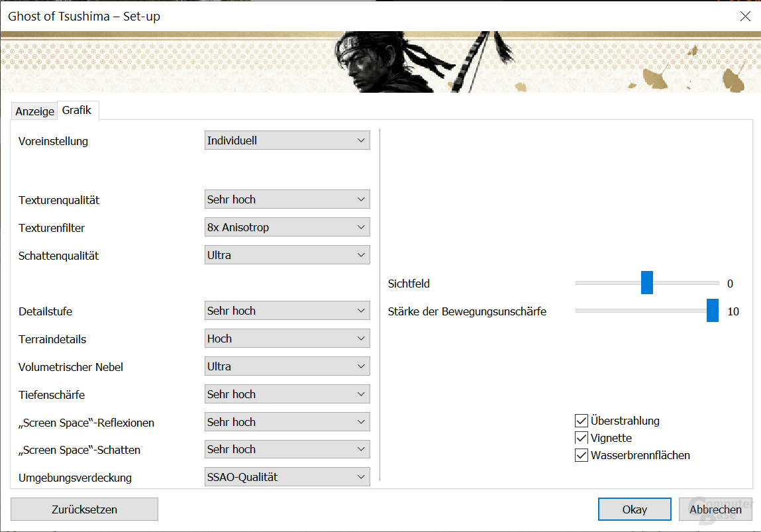
Task: Click the Stärke der Bewegungsunschärfe slider thumb
Action: [713, 311]
